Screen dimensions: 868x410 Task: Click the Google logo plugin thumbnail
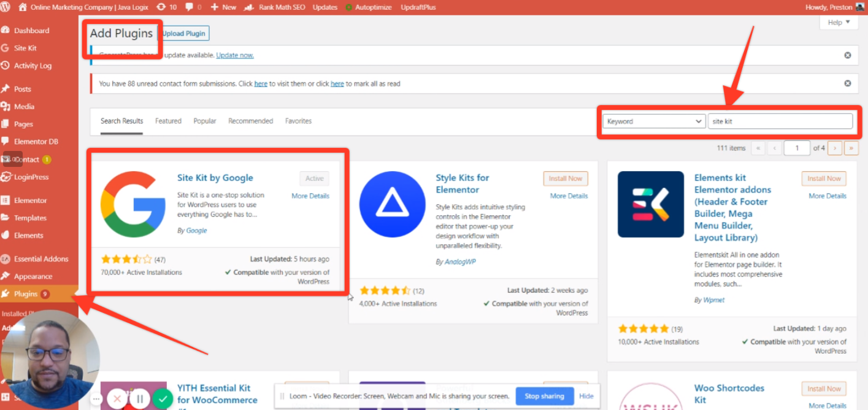coord(134,204)
